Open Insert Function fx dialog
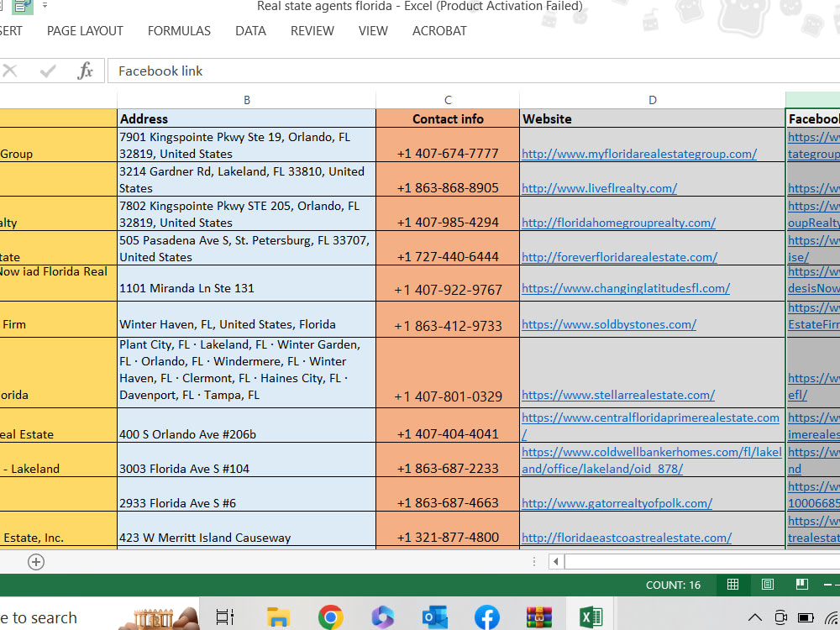Viewport: 840px width, 630px height. click(85, 71)
